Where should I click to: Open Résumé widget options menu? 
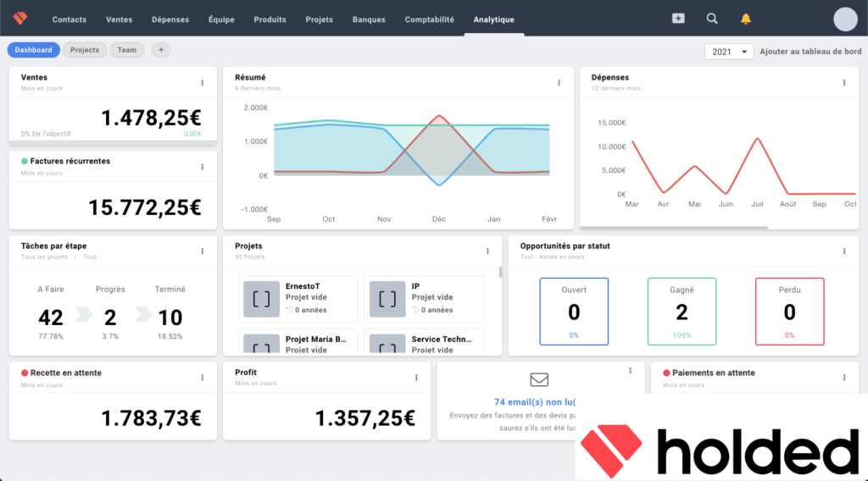tap(559, 82)
